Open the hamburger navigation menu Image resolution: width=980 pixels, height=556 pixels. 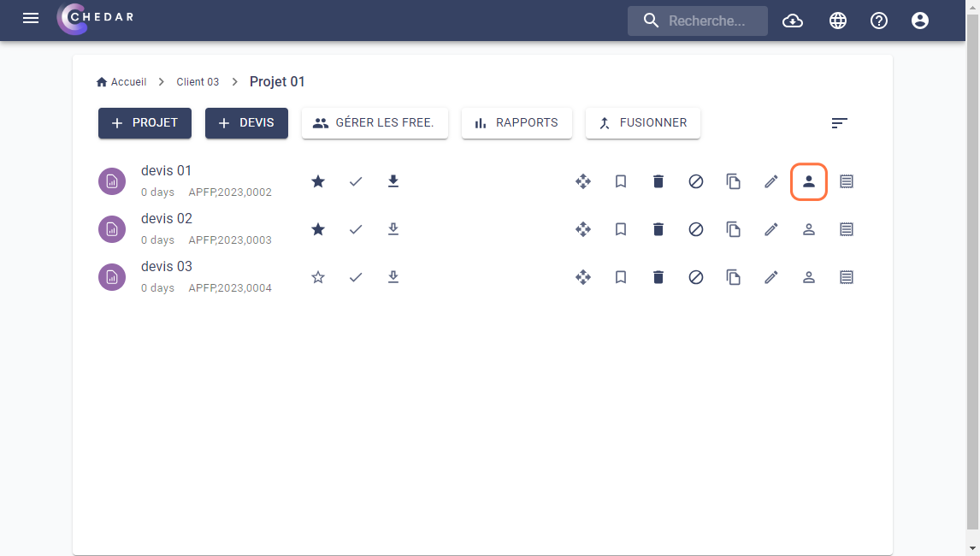(31, 19)
